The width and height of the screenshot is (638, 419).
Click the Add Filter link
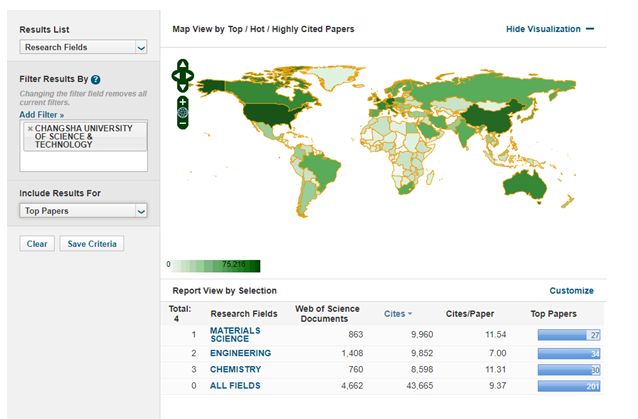tap(42, 115)
